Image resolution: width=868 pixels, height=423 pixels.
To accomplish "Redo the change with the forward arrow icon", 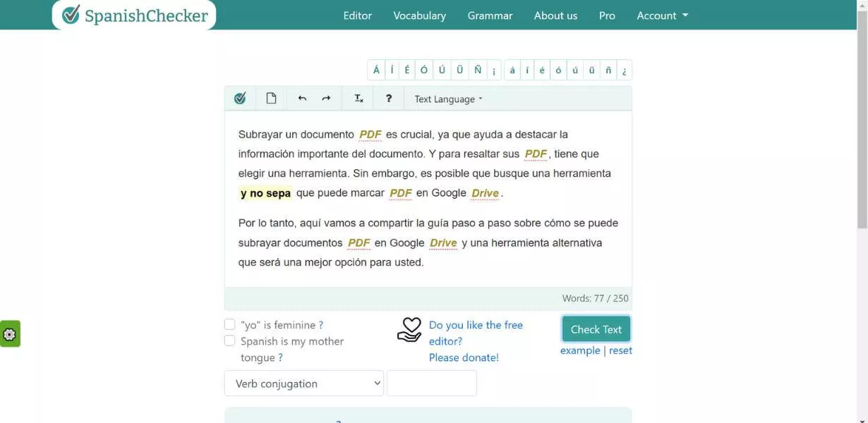I will [326, 98].
